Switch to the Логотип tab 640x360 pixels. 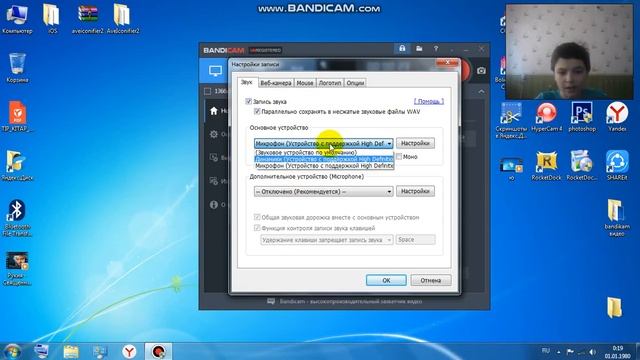point(330,83)
